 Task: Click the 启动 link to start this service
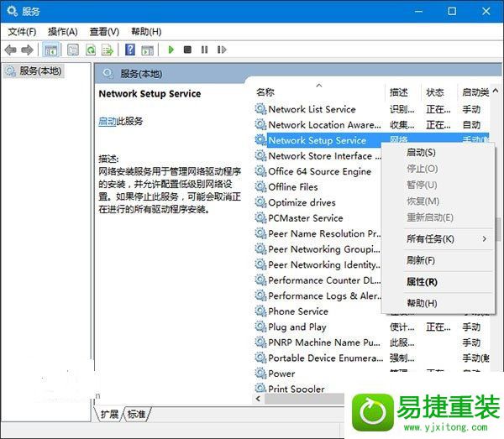108,121
